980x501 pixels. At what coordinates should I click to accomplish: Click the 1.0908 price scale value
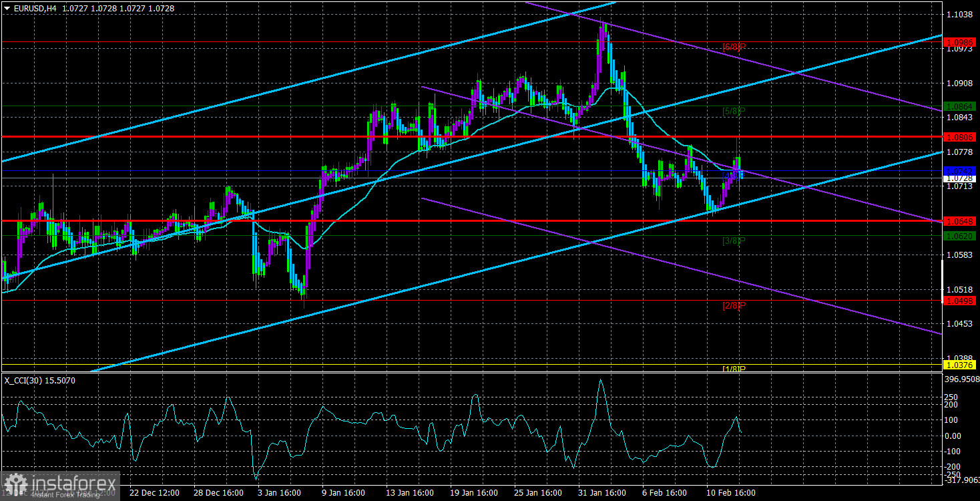click(958, 83)
